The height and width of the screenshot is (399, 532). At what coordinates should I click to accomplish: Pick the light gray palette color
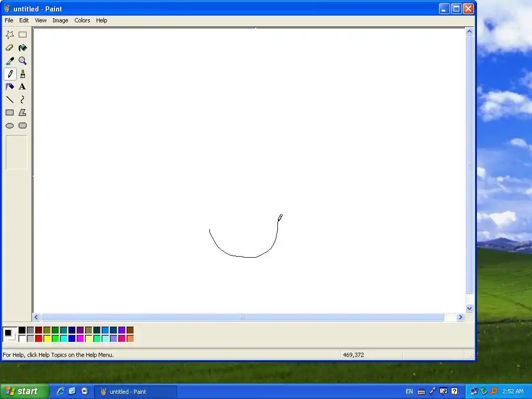tap(31, 339)
